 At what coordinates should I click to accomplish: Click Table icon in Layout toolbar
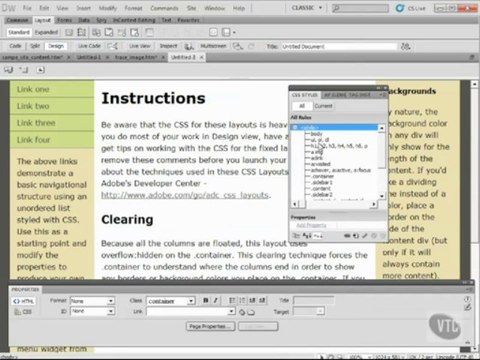[x=150, y=32]
